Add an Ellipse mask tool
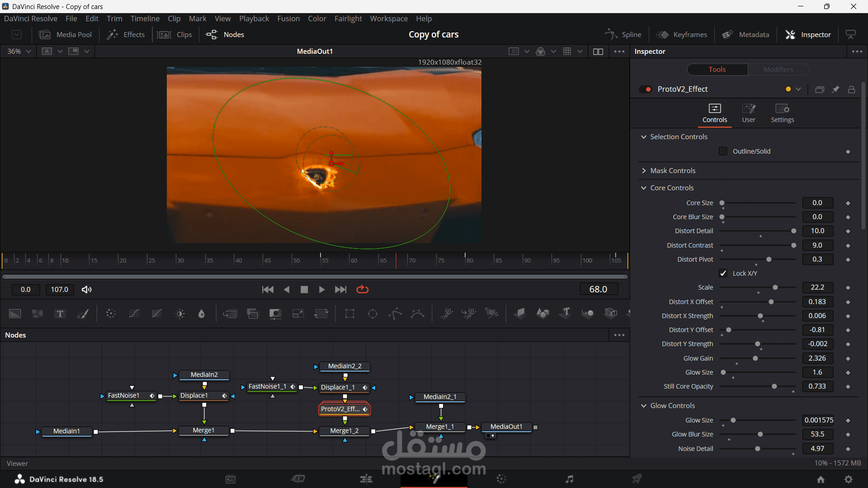This screenshot has height=488, width=868. click(373, 314)
